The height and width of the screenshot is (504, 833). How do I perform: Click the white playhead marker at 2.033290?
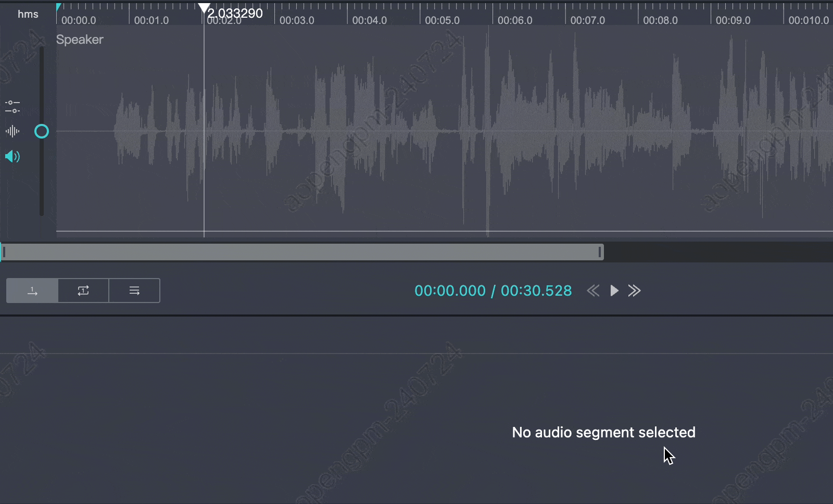(204, 8)
